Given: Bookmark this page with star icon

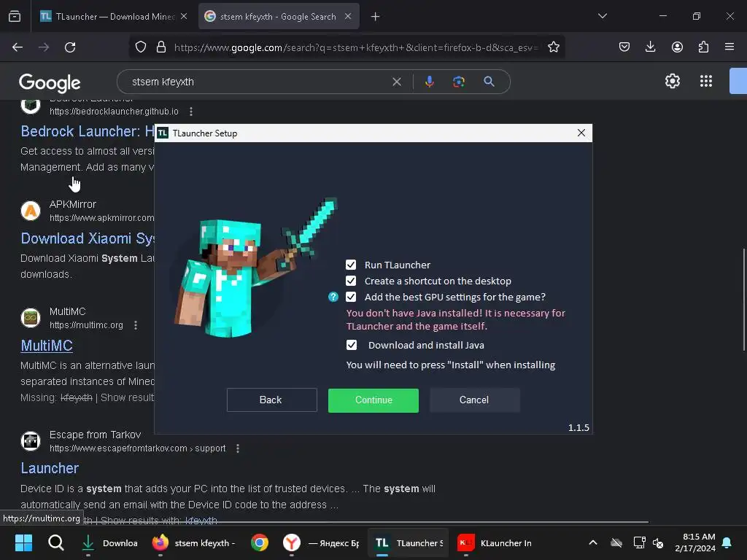Looking at the screenshot, I should (553, 47).
